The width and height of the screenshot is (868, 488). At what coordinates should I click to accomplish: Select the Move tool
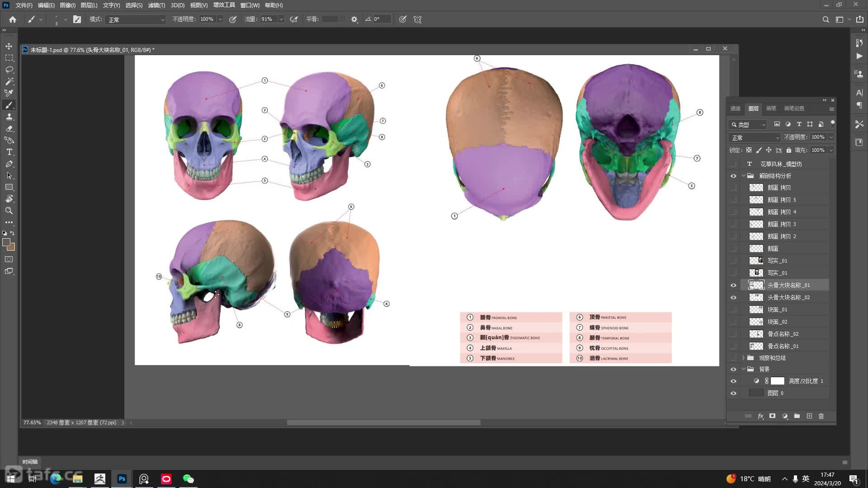click(9, 46)
